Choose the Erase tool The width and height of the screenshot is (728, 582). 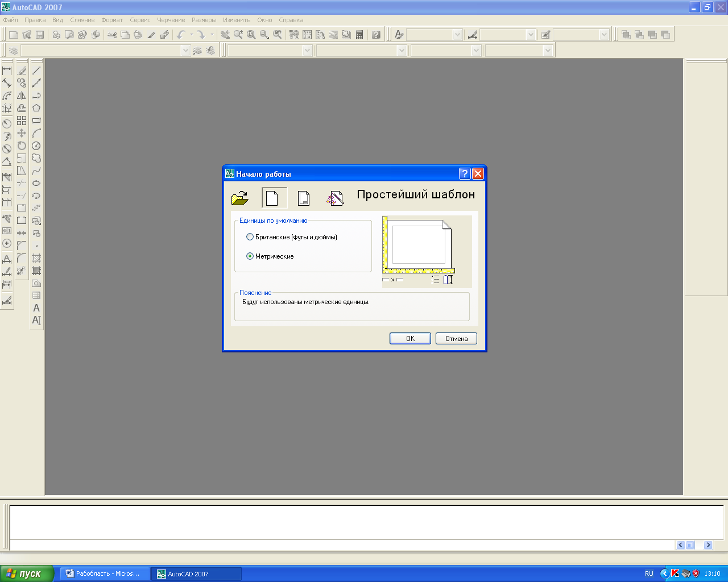22,70
